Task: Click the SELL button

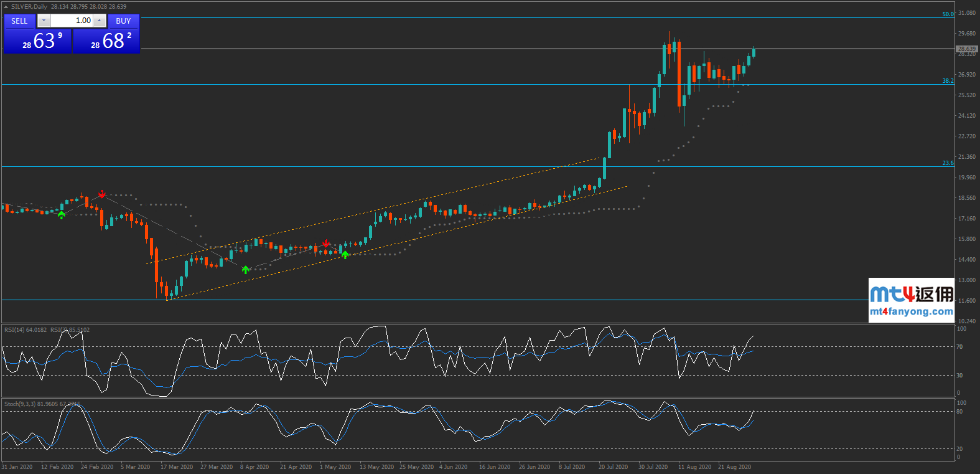Action: (19, 21)
